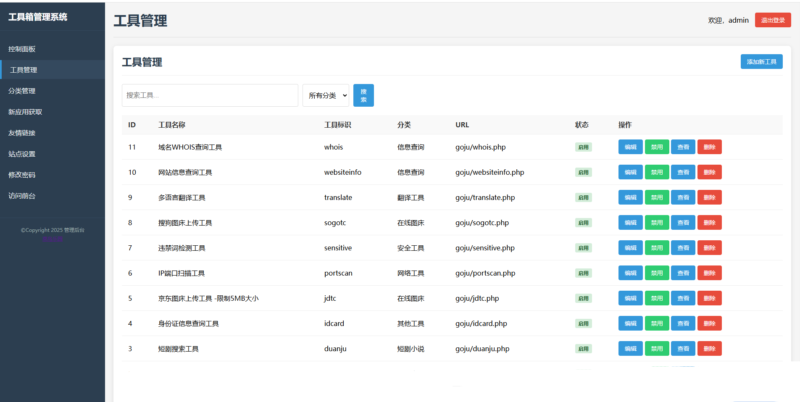The width and height of the screenshot is (800, 402).
Task: Click 编辑 in the translate row
Action: click(x=631, y=197)
